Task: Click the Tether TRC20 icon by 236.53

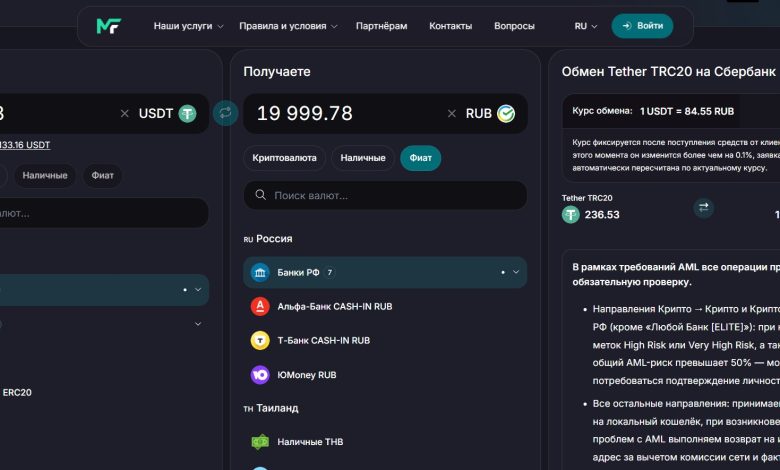Action: tap(571, 215)
